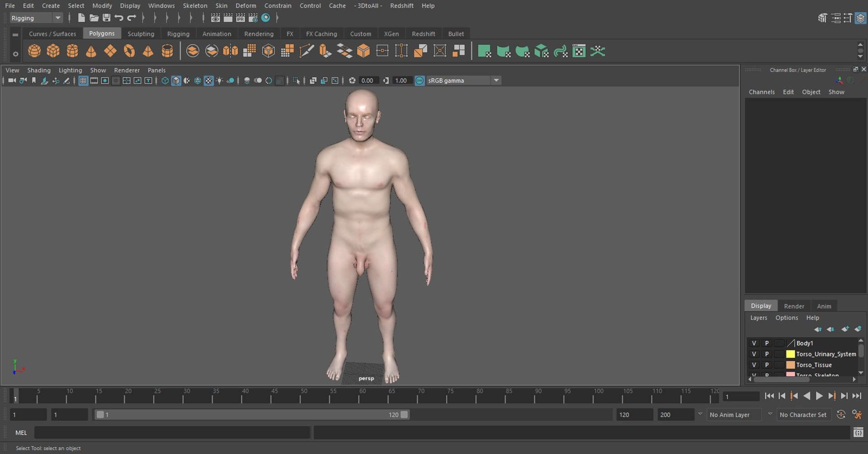Click the IPR render icon
Screen dimensions: 868x454
click(241, 18)
